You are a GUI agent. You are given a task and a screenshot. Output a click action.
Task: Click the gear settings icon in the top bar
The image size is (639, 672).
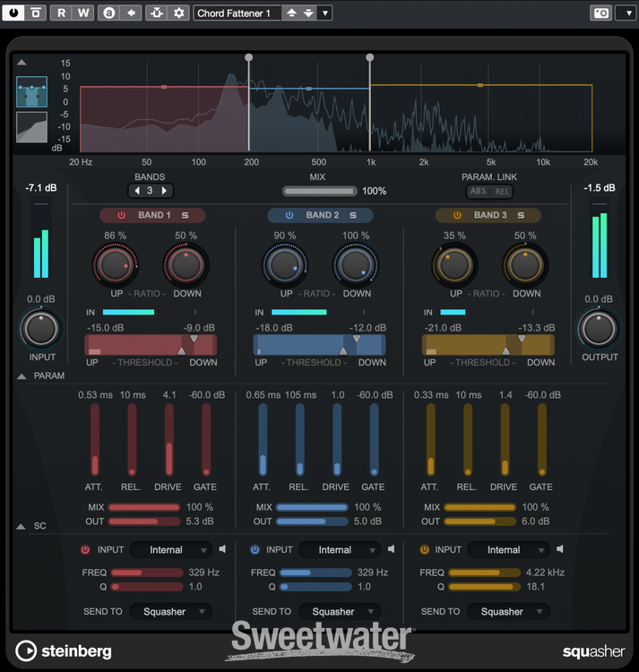(x=178, y=13)
